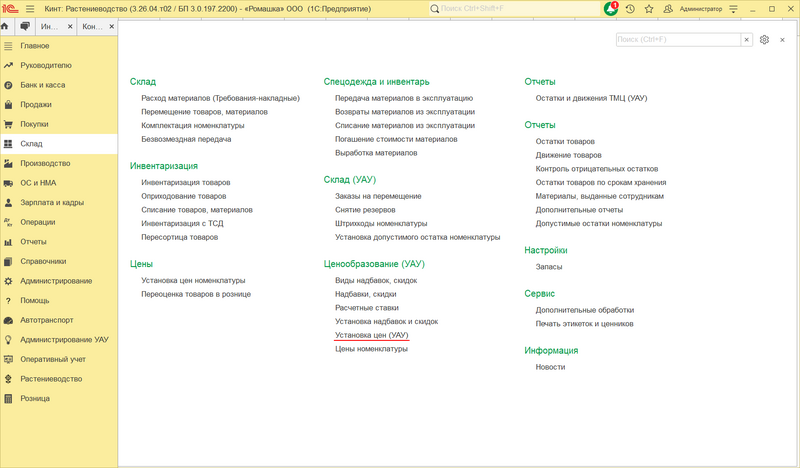Open the service settings lines icon in title bar
The width and height of the screenshot is (800, 468).
733,9
